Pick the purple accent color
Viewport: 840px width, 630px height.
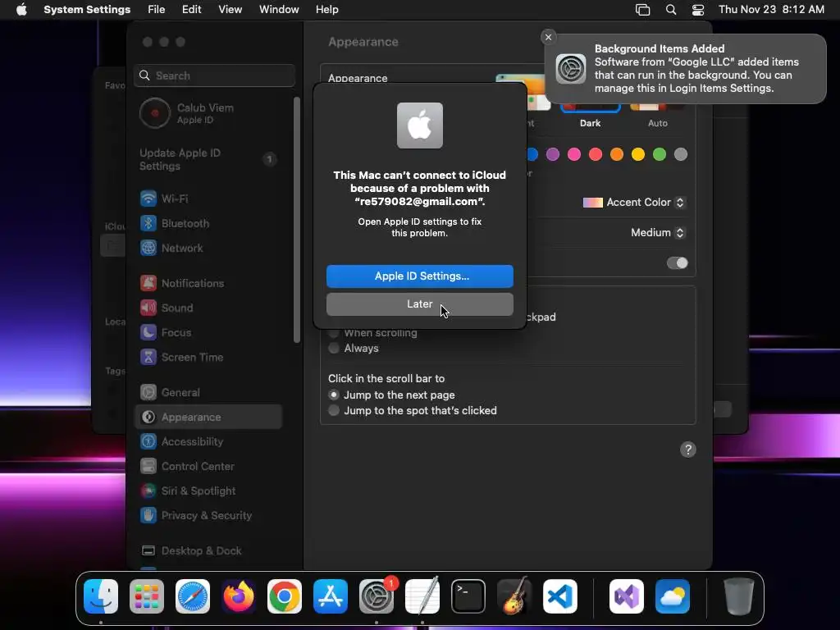coord(553,155)
